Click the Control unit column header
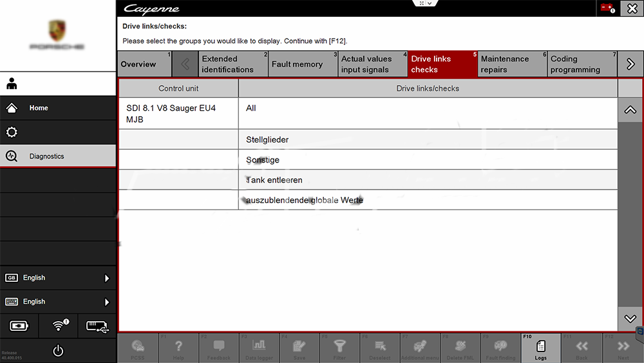This screenshot has width=644, height=363. (178, 88)
